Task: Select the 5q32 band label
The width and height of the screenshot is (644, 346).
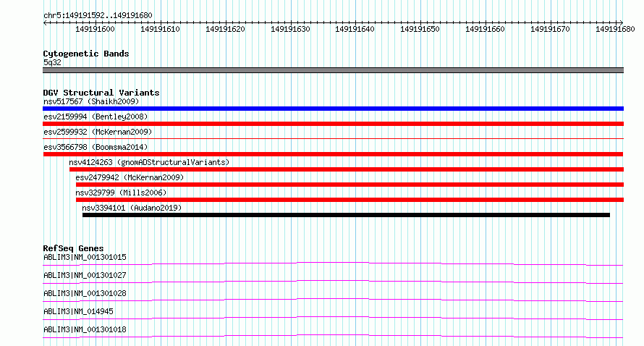Action: click(52, 62)
